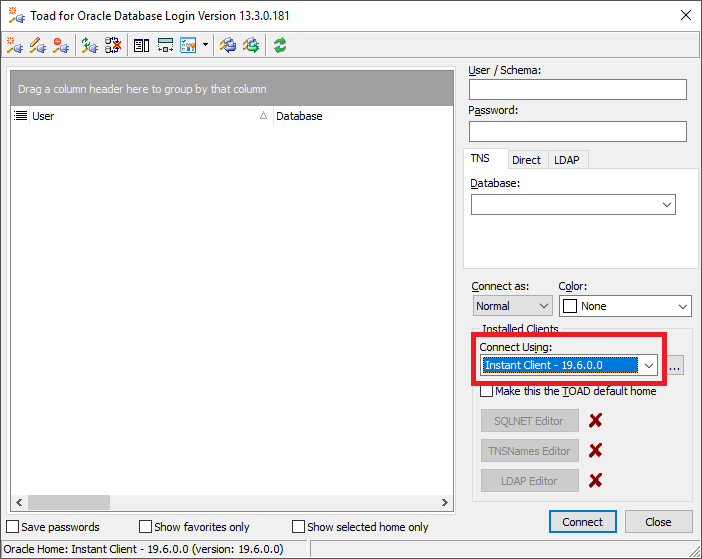Click the Connect button

pyautogui.click(x=582, y=522)
